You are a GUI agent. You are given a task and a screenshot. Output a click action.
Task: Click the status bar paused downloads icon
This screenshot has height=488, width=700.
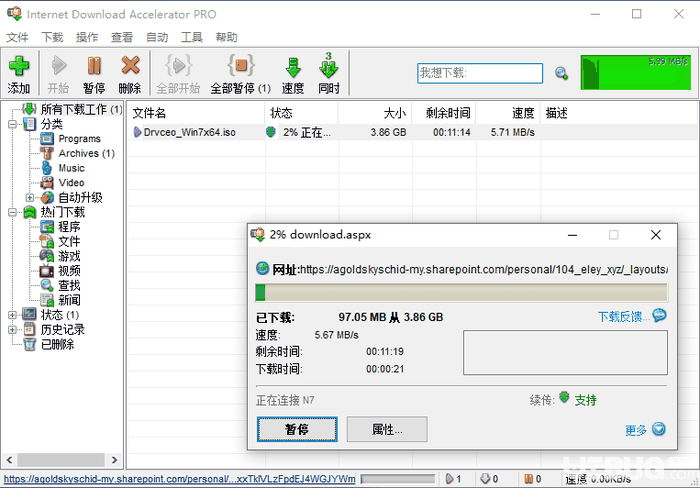(x=529, y=479)
